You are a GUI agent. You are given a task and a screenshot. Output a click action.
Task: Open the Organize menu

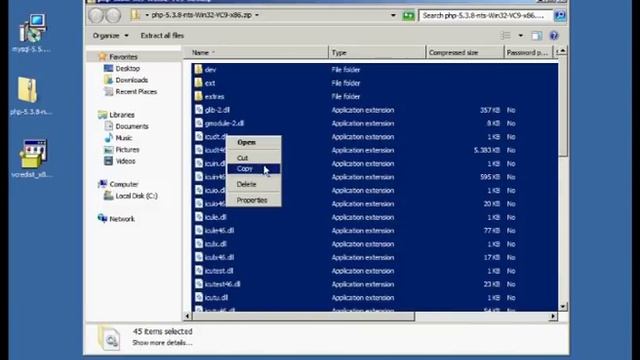[x=110, y=36]
